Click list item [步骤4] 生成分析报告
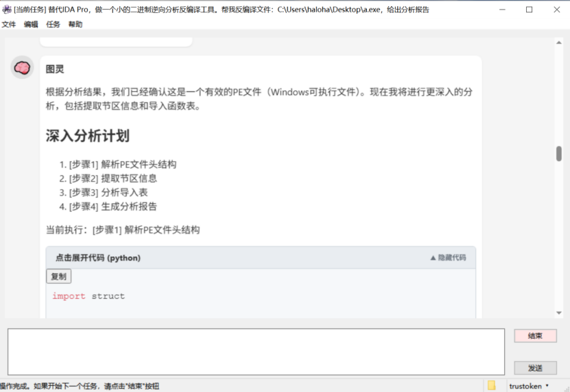The image size is (570, 392). (113, 207)
